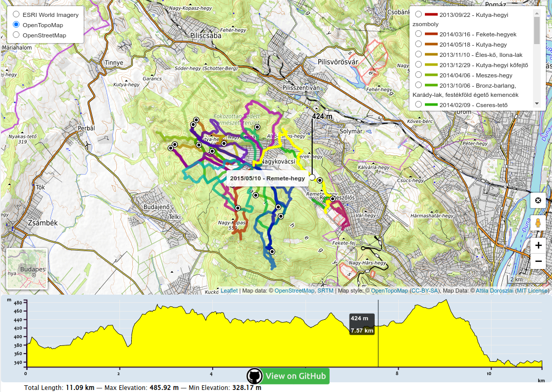Click the locate-me crosshair control

click(x=538, y=200)
